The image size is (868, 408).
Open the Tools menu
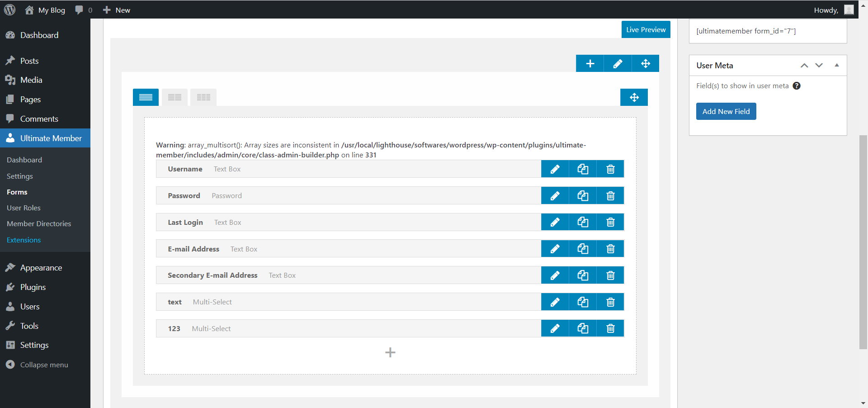(45, 326)
